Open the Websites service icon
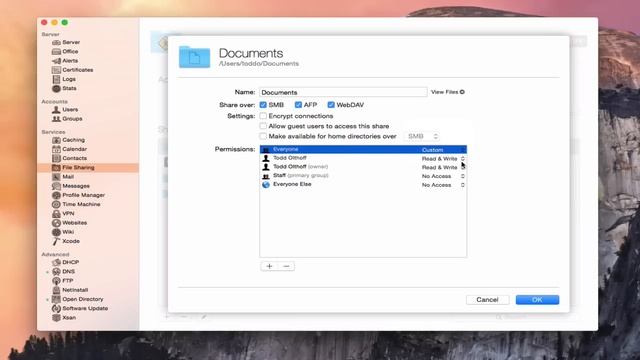640x360 pixels. tap(56, 223)
